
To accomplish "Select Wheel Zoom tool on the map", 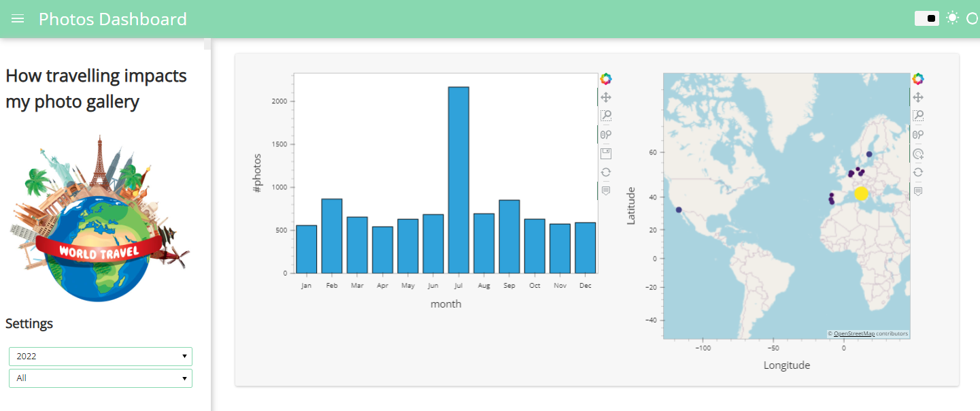I will (918, 135).
